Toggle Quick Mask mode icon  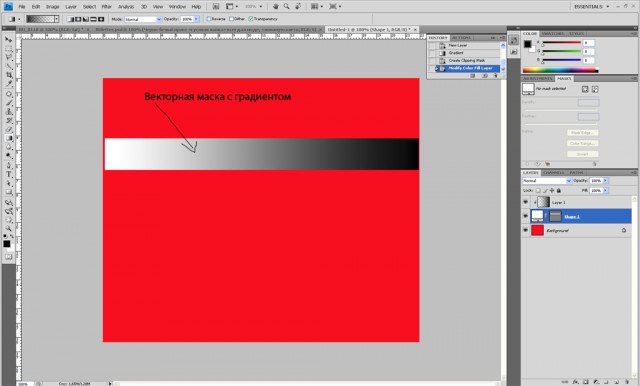click(x=8, y=256)
